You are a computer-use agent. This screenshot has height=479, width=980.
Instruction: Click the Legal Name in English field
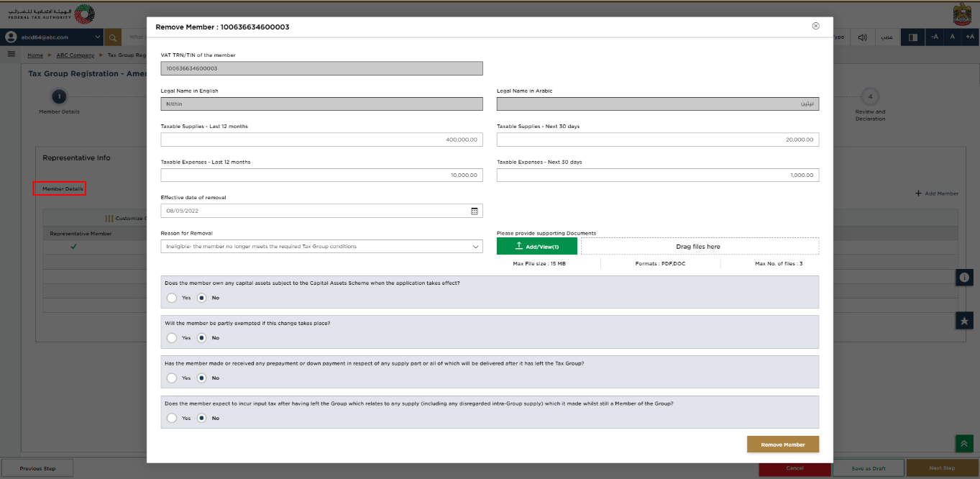[x=321, y=104]
